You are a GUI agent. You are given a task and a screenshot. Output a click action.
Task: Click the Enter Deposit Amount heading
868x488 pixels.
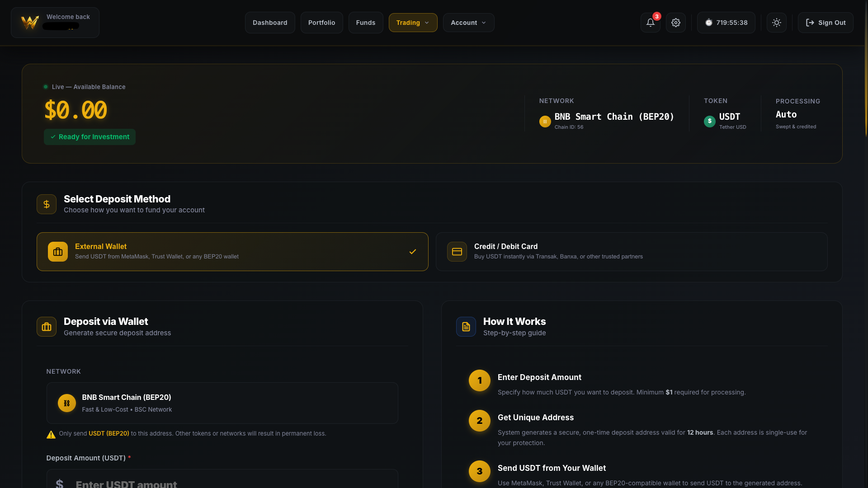[x=539, y=377]
